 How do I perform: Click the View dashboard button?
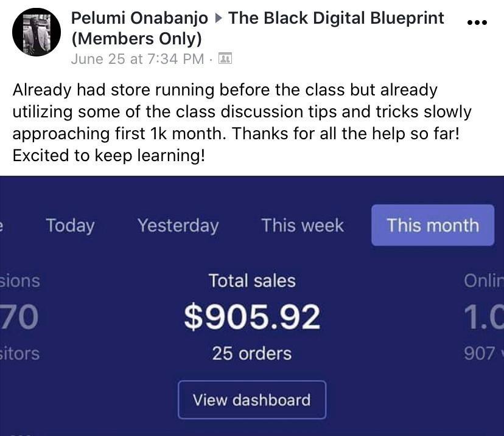(252, 400)
